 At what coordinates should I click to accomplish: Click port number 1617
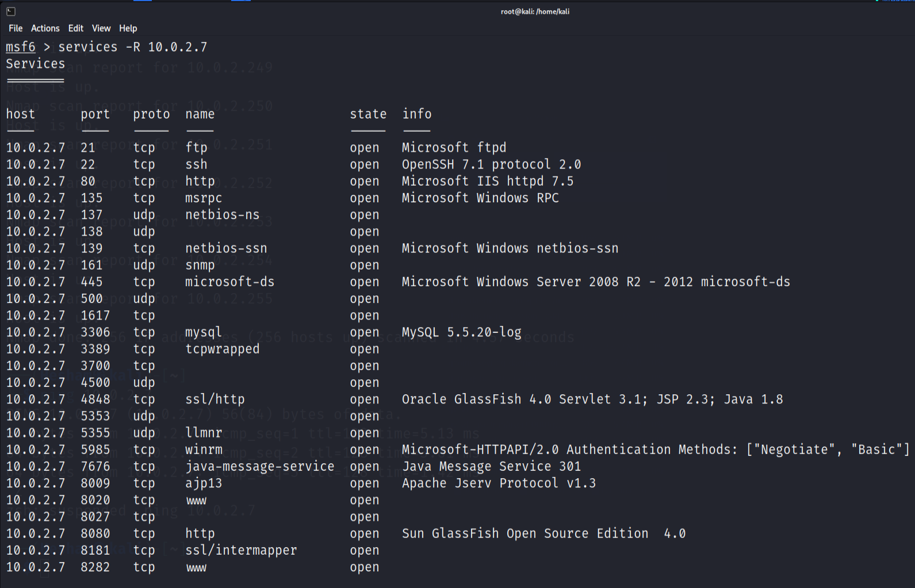click(x=95, y=316)
